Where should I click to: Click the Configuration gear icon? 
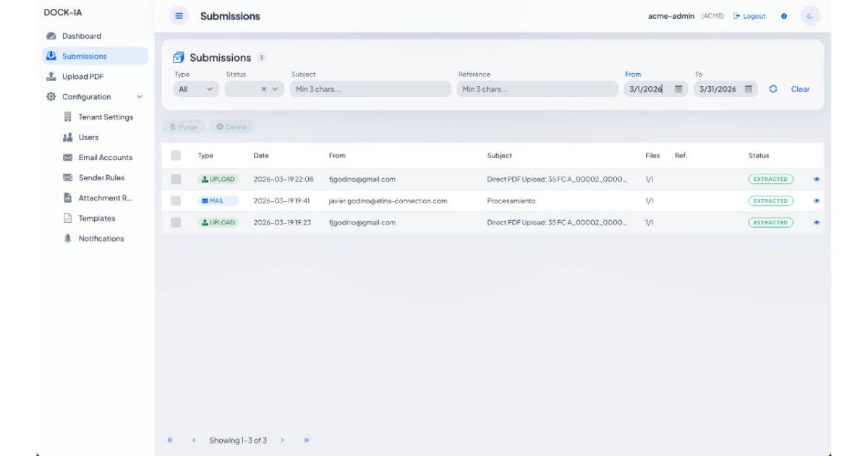pyautogui.click(x=51, y=97)
